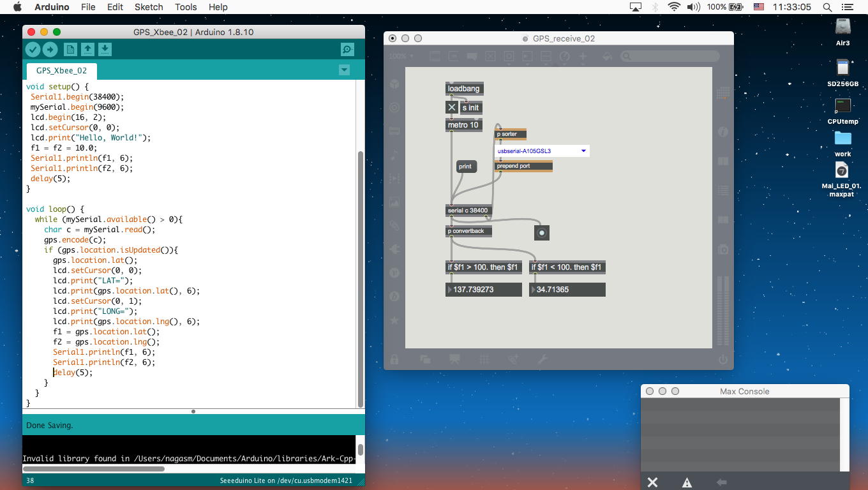Screen dimensions: 868x490
Task: Toggle the patcher lock icon
Action: coord(394,359)
